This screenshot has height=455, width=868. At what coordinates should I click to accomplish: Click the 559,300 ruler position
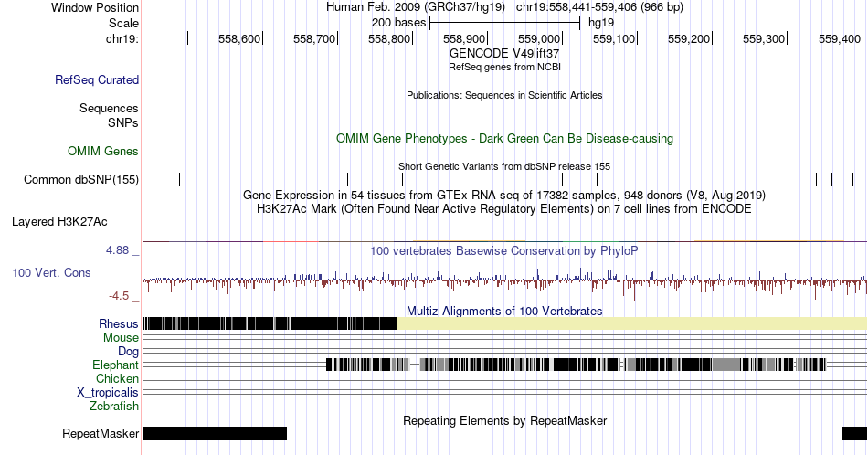(764, 38)
